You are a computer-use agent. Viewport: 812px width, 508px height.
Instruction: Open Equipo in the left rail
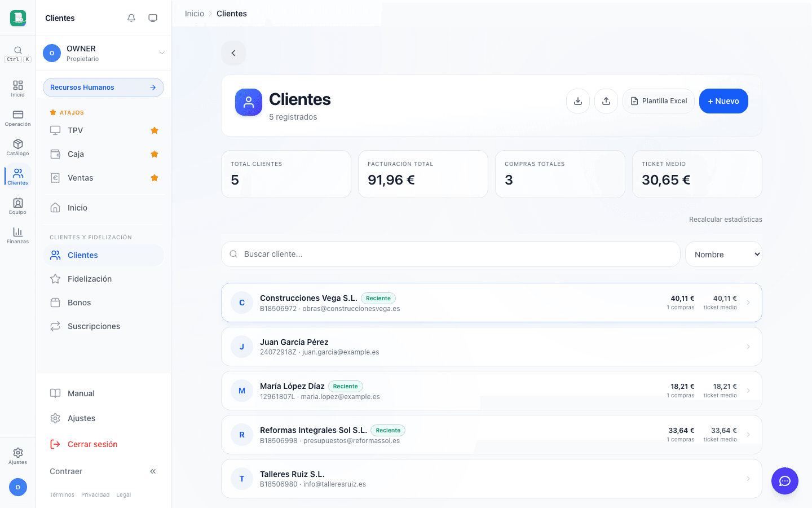[18, 206]
